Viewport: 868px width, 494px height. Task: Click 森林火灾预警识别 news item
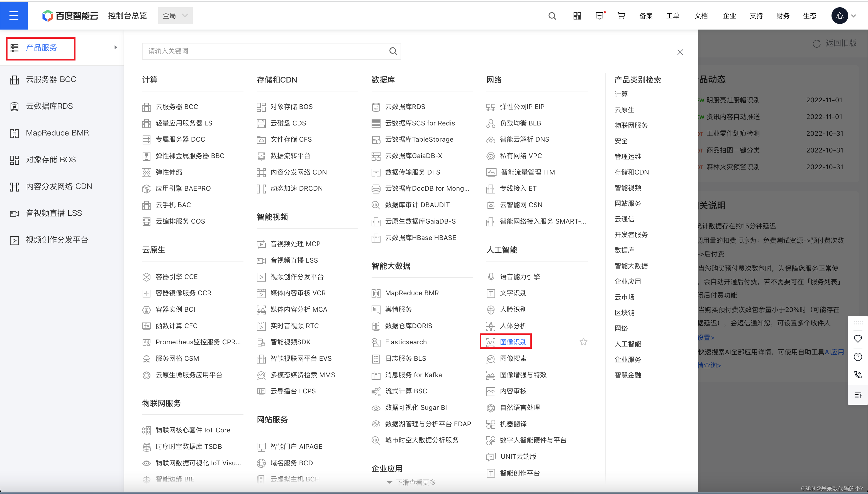click(x=733, y=167)
